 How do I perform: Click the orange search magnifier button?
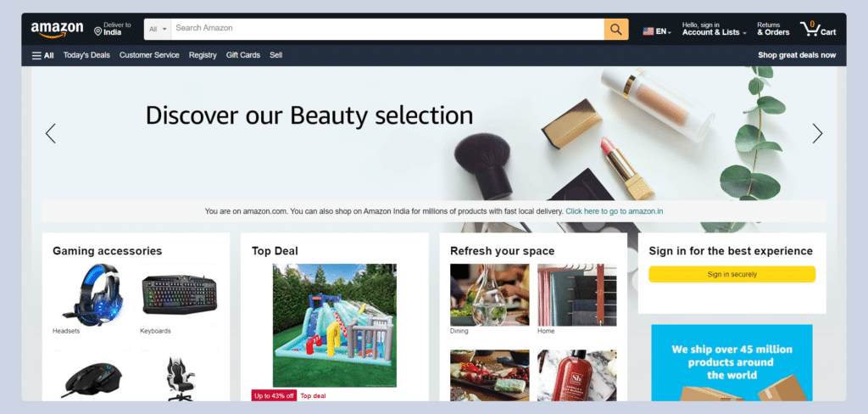(616, 29)
